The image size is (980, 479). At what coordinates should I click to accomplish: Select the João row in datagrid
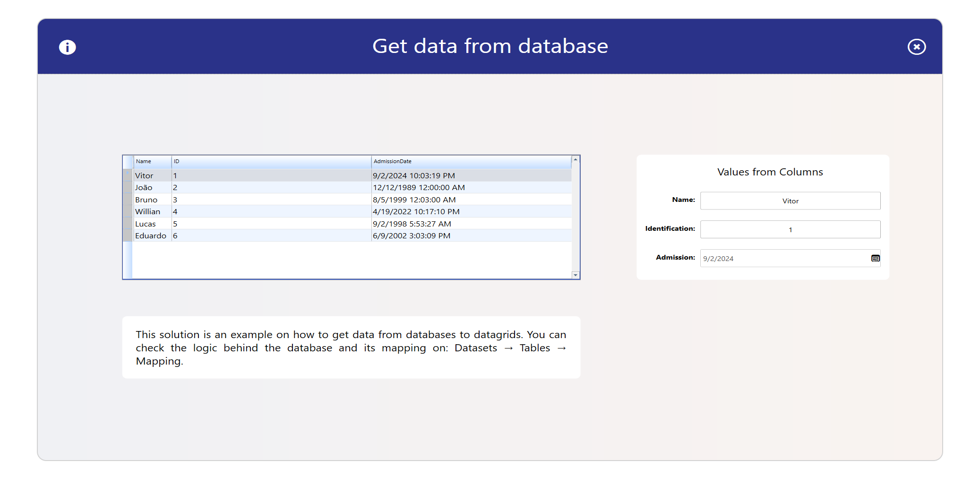(144, 188)
